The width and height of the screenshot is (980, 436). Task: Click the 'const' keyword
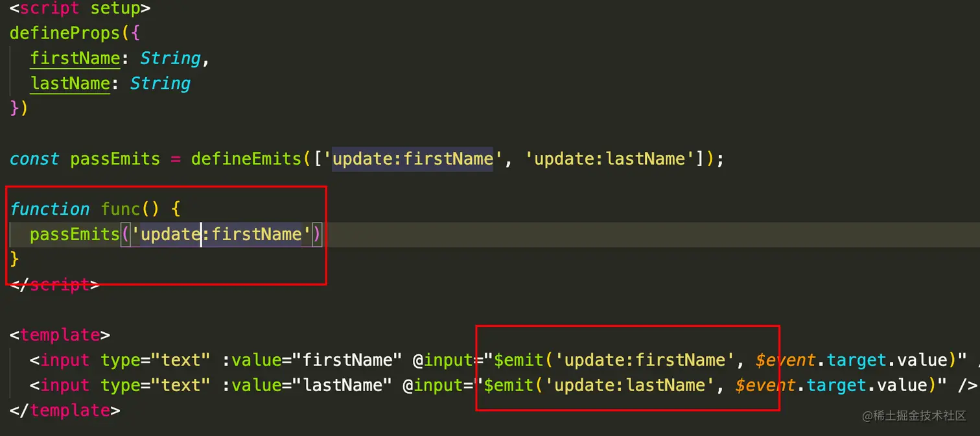click(x=34, y=159)
